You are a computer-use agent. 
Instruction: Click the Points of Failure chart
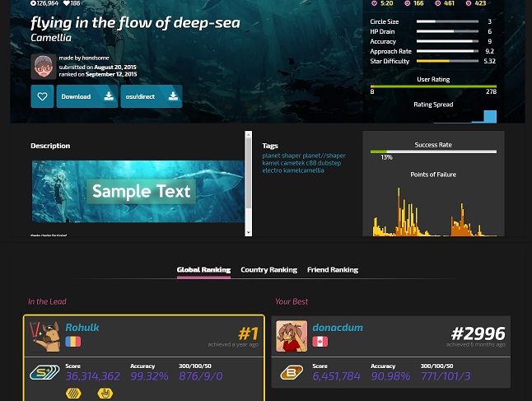(433, 211)
